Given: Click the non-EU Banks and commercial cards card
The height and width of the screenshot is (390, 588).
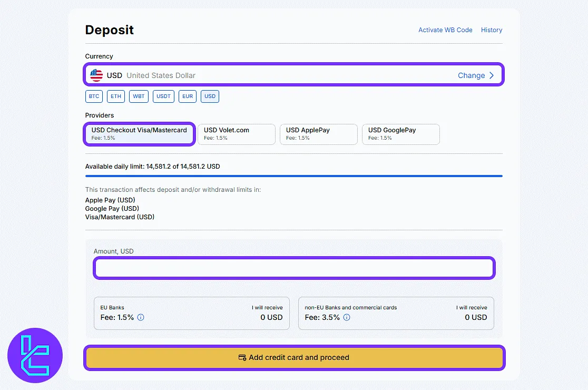Looking at the screenshot, I should pos(396,314).
